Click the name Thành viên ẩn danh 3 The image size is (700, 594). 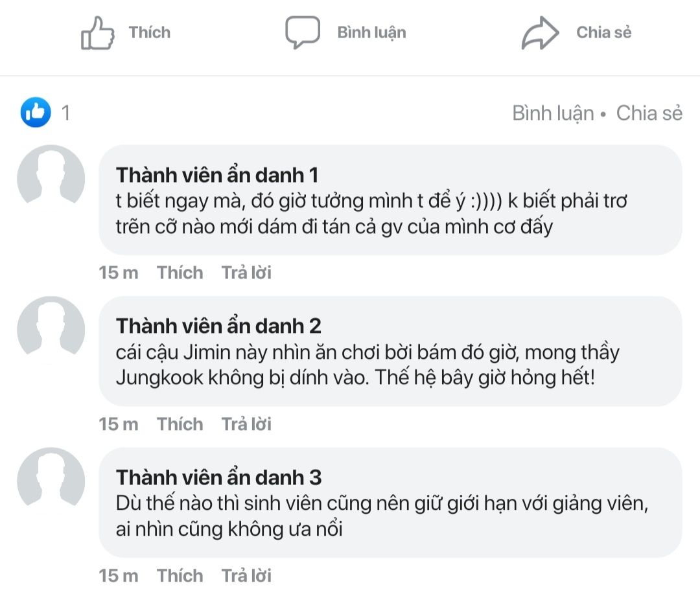point(218,477)
